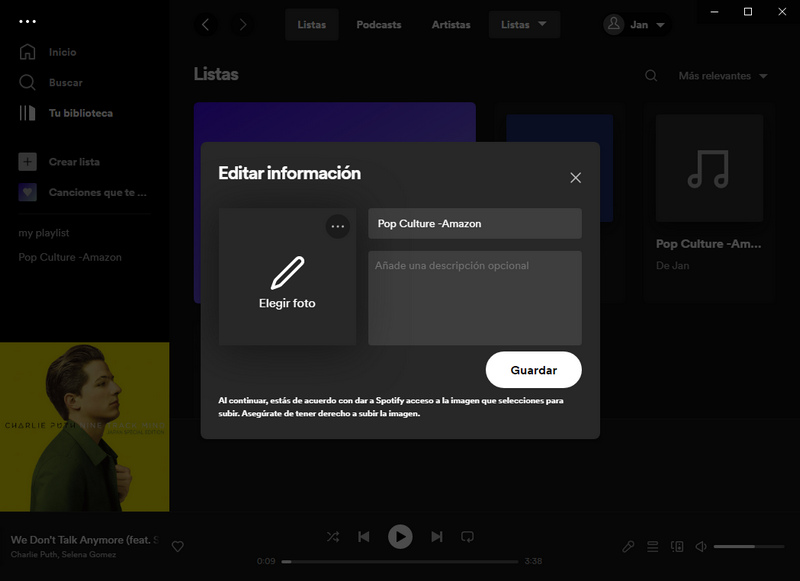Expand the Listas dropdown in top bar

point(524,25)
